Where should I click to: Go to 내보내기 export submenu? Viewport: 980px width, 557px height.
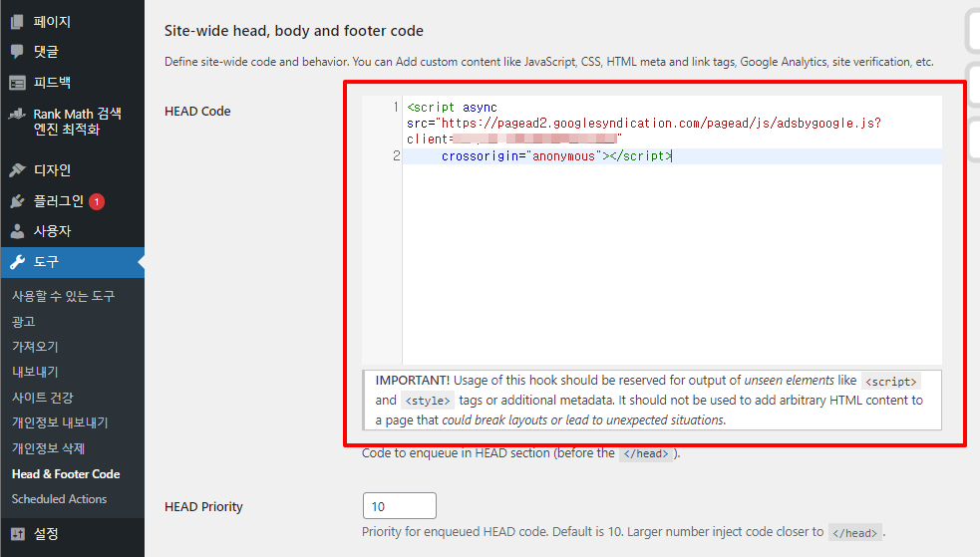pos(35,373)
